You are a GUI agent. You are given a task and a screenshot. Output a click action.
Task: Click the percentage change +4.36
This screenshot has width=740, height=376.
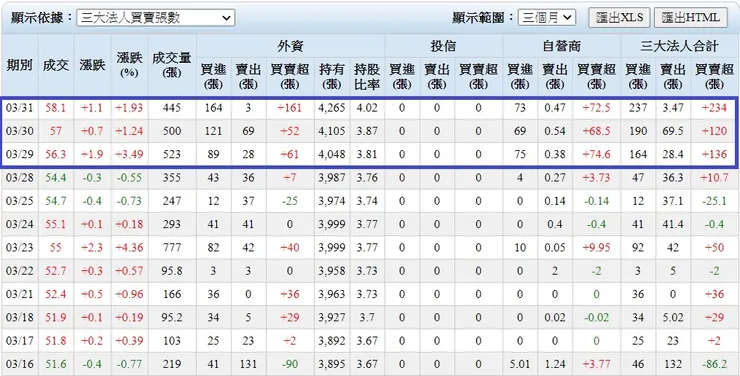click(x=129, y=248)
